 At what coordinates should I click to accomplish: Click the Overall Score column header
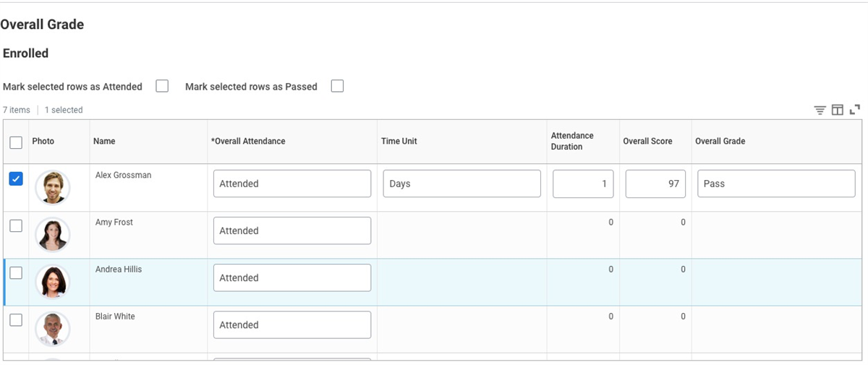click(x=647, y=141)
